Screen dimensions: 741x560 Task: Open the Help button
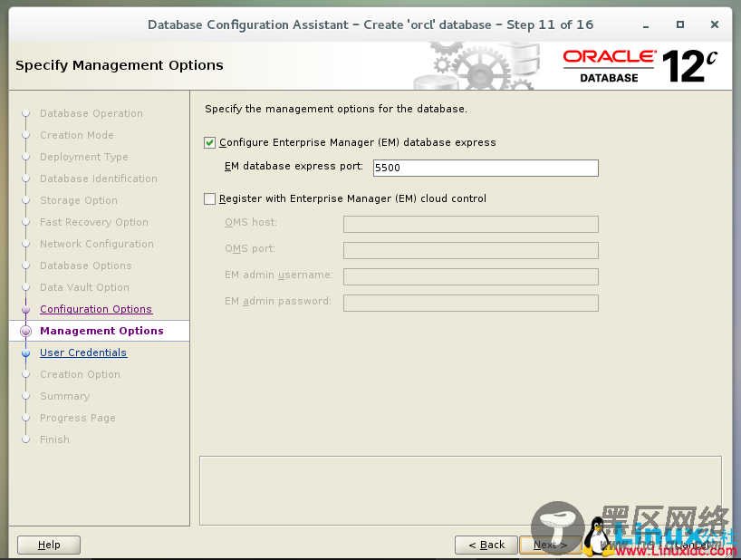tap(49, 545)
